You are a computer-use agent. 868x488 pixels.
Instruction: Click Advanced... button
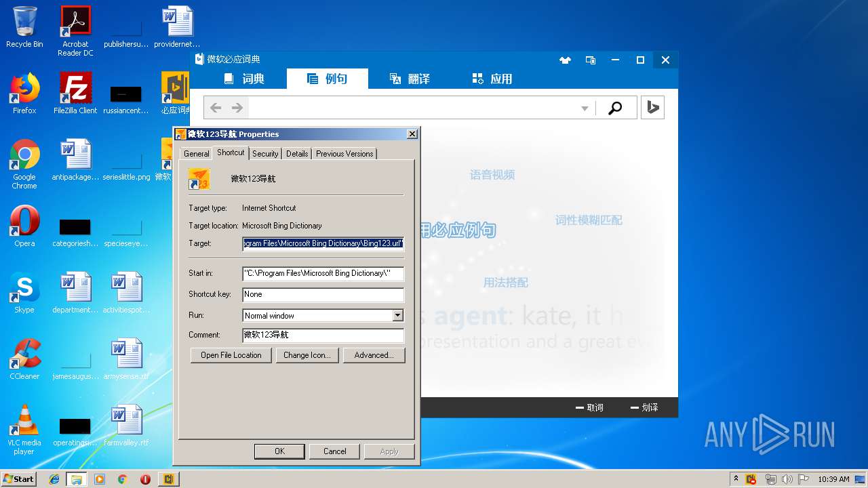coord(374,355)
